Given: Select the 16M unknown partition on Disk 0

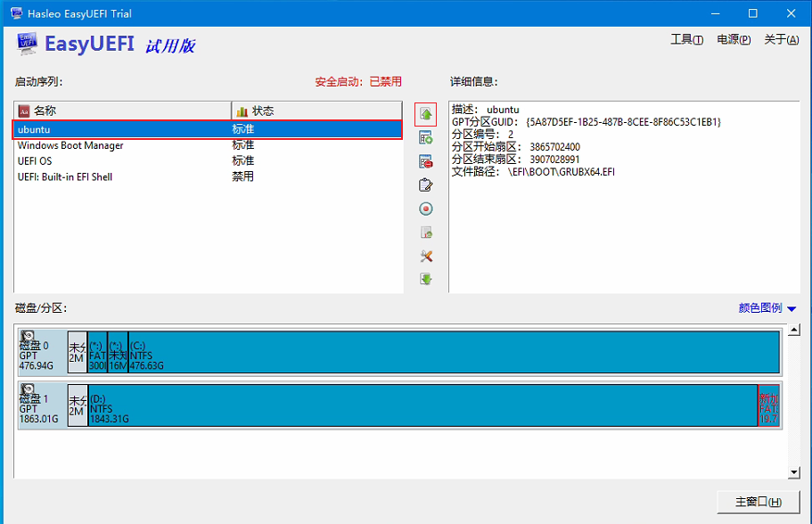Looking at the screenshot, I should pyautogui.click(x=118, y=352).
